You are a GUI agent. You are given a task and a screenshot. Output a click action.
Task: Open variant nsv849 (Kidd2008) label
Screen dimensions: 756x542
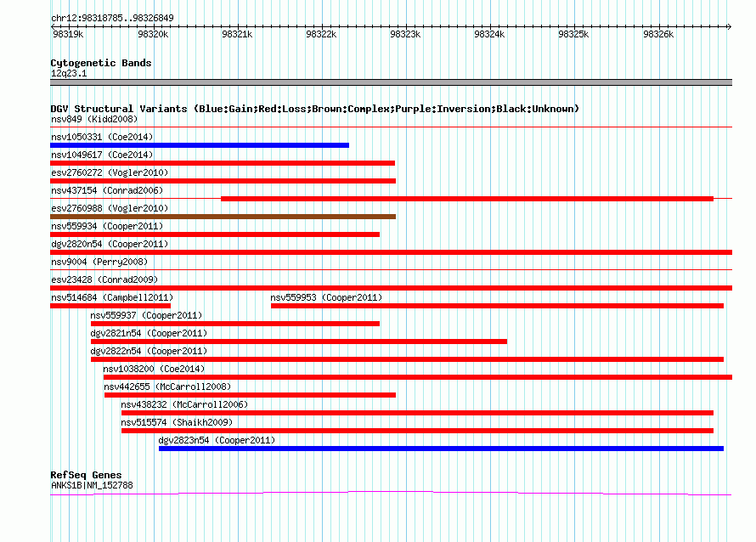click(94, 119)
